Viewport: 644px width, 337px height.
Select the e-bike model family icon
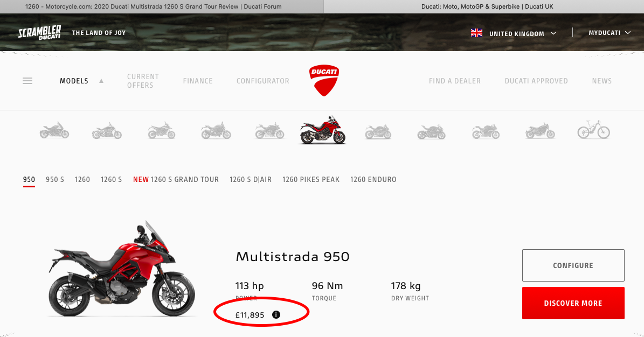point(593,130)
